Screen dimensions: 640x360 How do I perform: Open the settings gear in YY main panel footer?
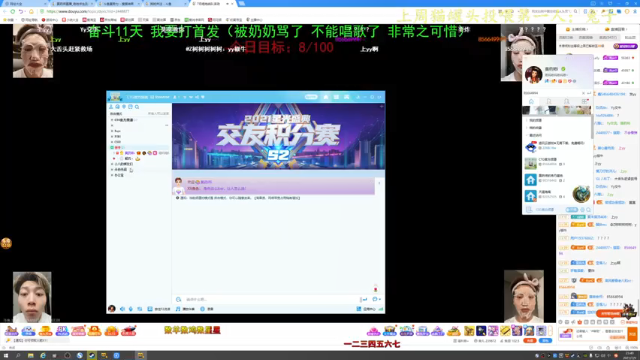coord(582,210)
